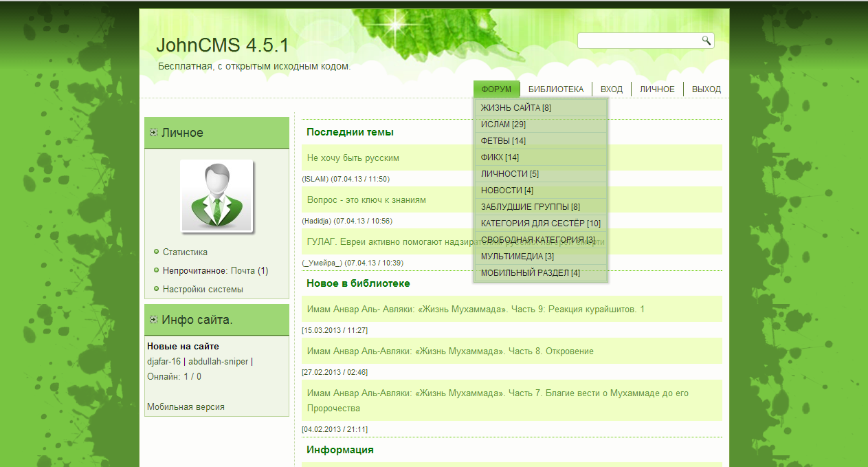Pick КАТЕГОРИЯ ДЛЯ СЕСТЁР menu entry

coord(540,224)
